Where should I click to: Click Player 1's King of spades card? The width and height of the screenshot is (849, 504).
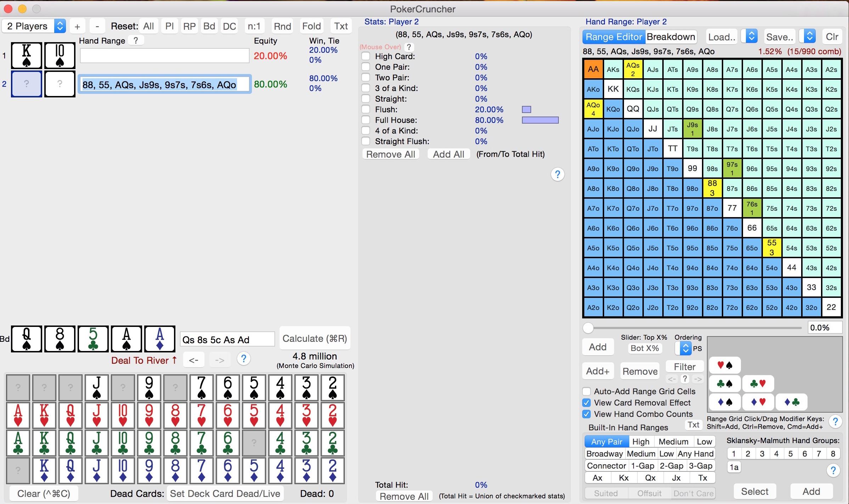27,56
